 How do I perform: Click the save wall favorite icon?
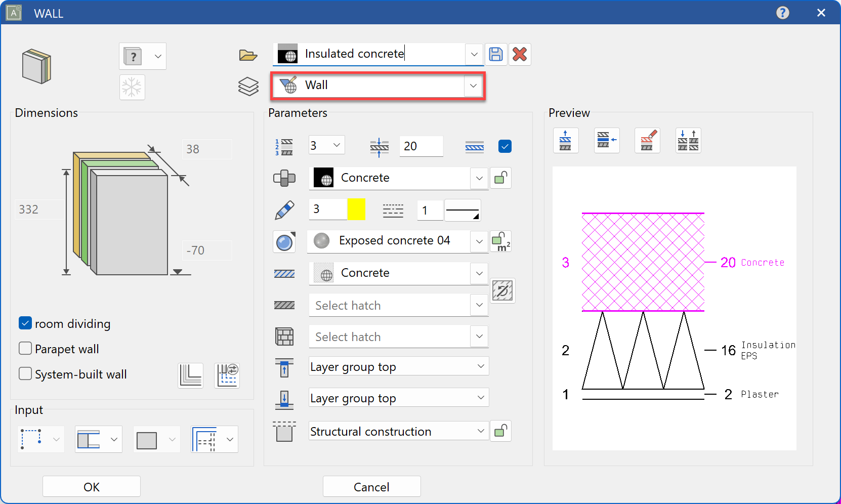(496, 54)
